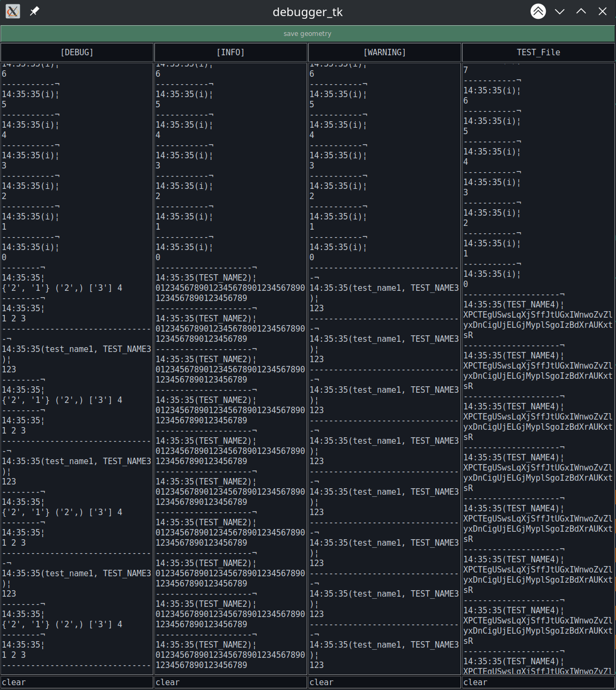This screenshot has width=616, height=690.
Task: Click inside the INFO log text area
Action: click(231, 369)
